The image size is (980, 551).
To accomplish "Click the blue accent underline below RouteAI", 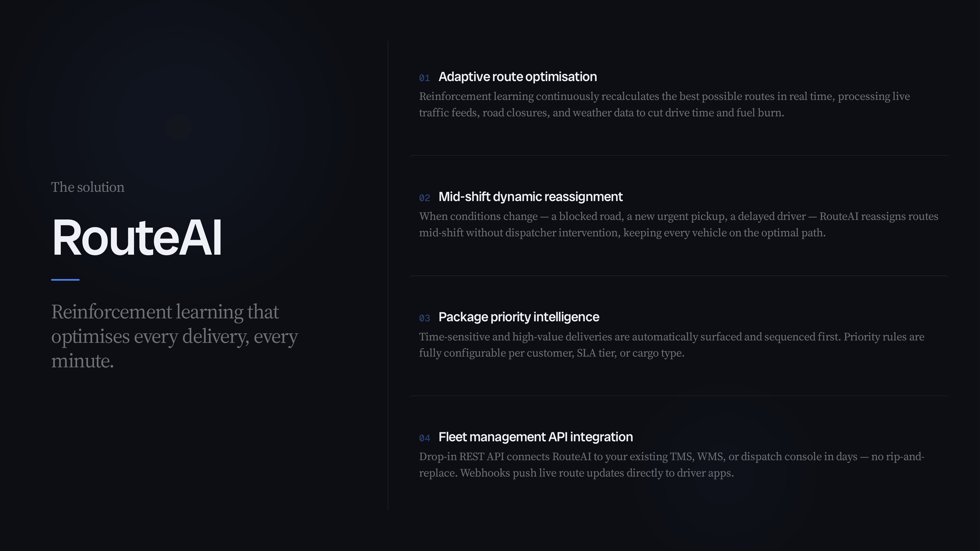I will (x=65, y=280).
